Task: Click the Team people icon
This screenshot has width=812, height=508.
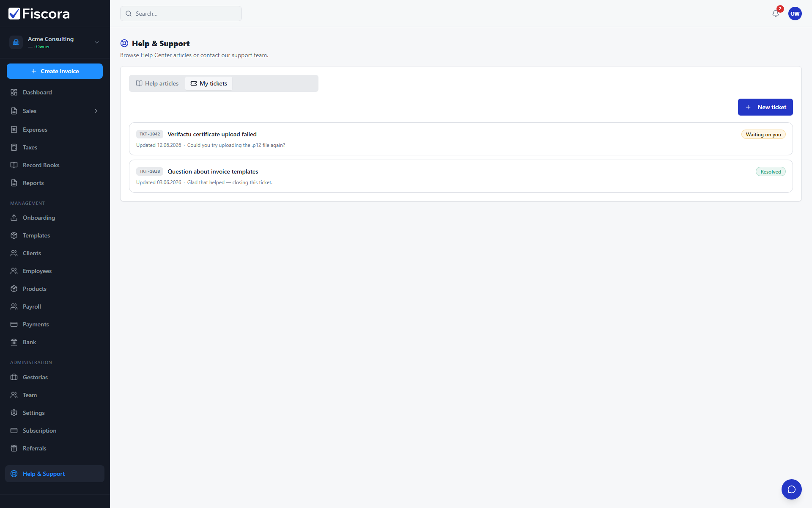Action: pyautogui.click(x=14, y=395)
